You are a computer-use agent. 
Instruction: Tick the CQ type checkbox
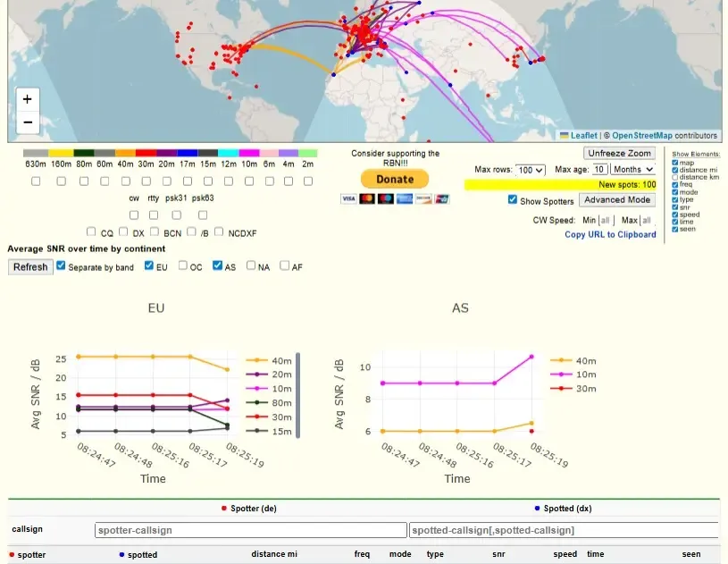pos(91,231)
